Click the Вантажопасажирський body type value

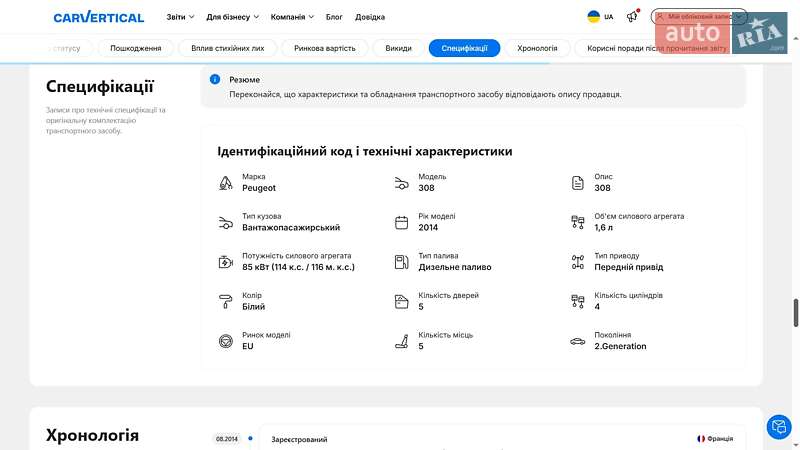pyautogui.click(x=291, y=228)
